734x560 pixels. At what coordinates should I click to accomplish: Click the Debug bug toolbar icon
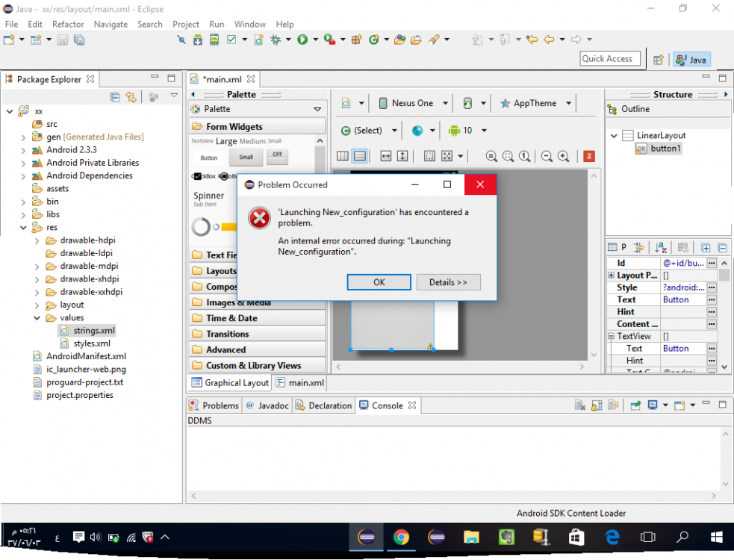pos(276,40)
